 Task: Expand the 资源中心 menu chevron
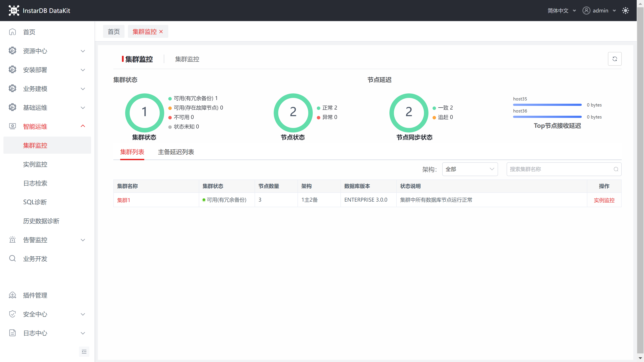tap(83, 51)
